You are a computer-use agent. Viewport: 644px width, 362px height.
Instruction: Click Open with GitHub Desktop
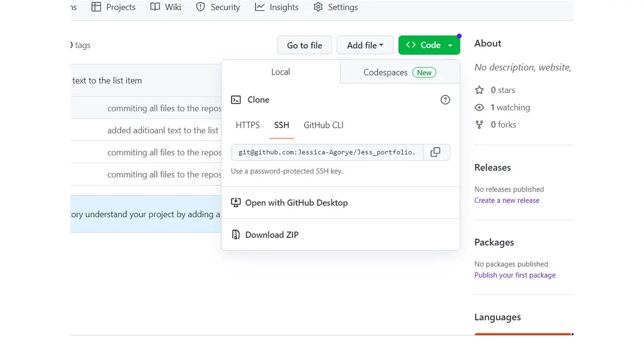[289, 203]
